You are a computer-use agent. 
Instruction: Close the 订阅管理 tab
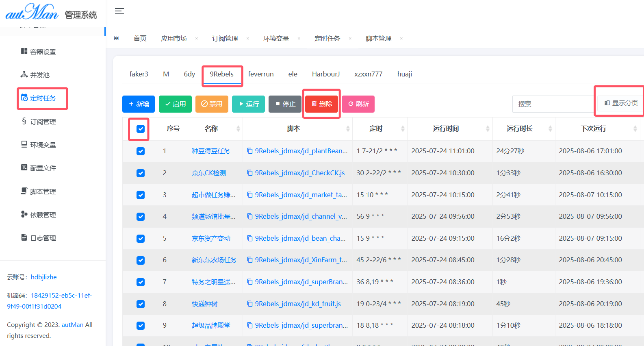coord(248,39)
